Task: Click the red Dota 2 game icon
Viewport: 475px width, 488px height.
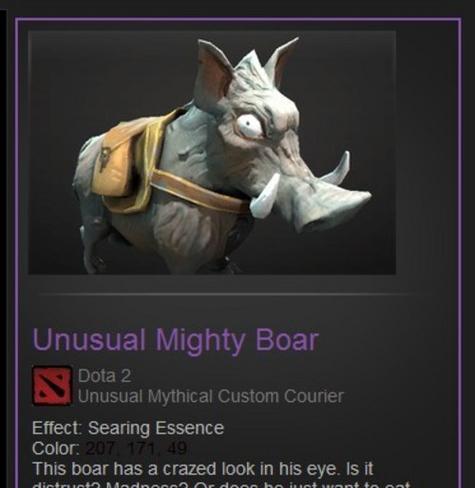Action: [x=52, y=386]
